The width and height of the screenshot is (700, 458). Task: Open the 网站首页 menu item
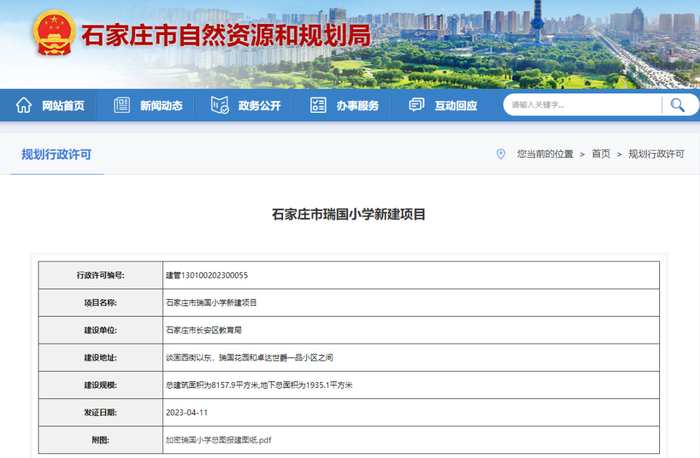63,106
